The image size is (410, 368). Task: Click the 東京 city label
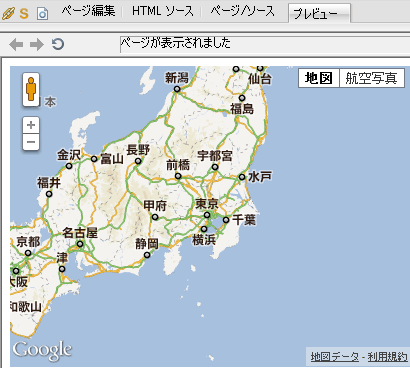pos(207,204)
